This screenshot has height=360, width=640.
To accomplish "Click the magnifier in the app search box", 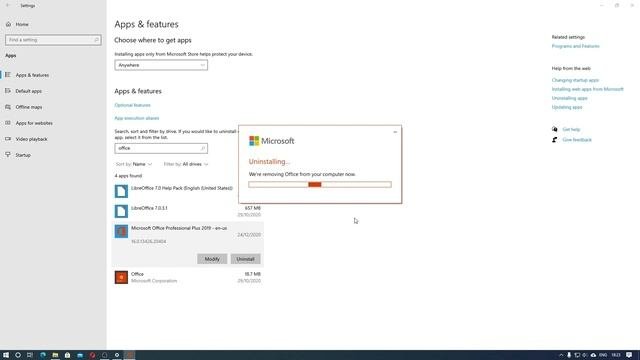I will [203, 148].
